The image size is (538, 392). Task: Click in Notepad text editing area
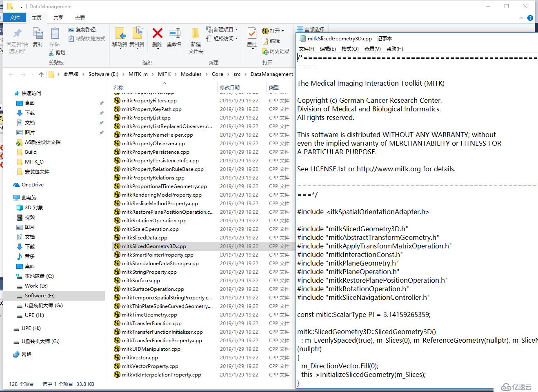pos(418,220)
